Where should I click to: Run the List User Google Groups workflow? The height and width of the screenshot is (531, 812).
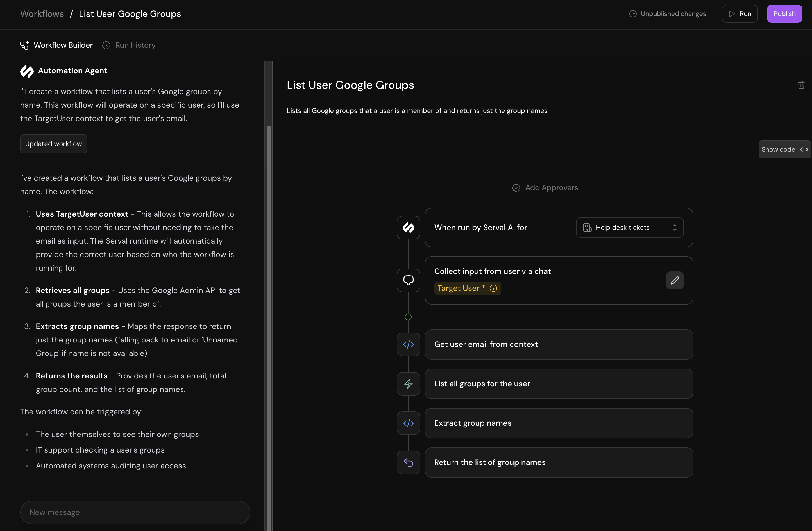(x=740, y=14)
